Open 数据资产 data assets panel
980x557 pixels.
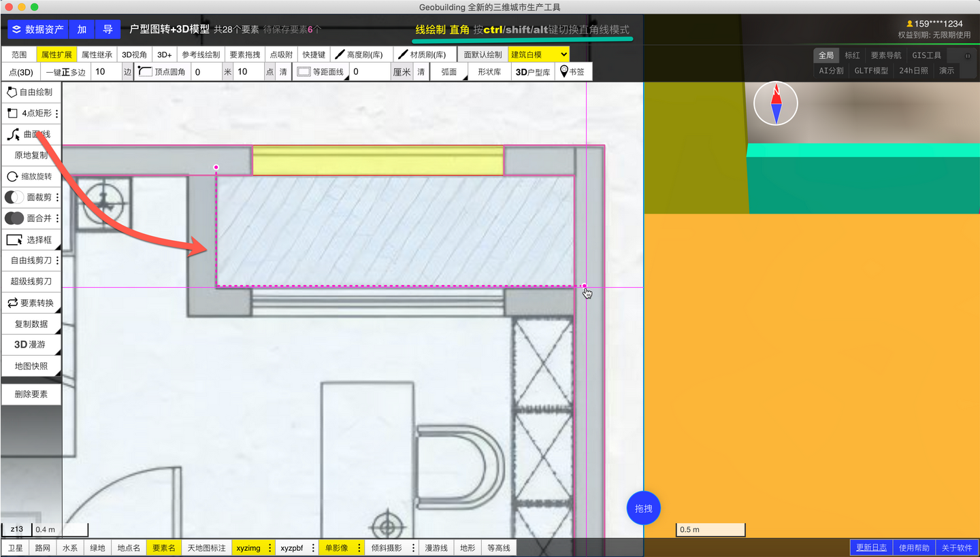[38, 29]
